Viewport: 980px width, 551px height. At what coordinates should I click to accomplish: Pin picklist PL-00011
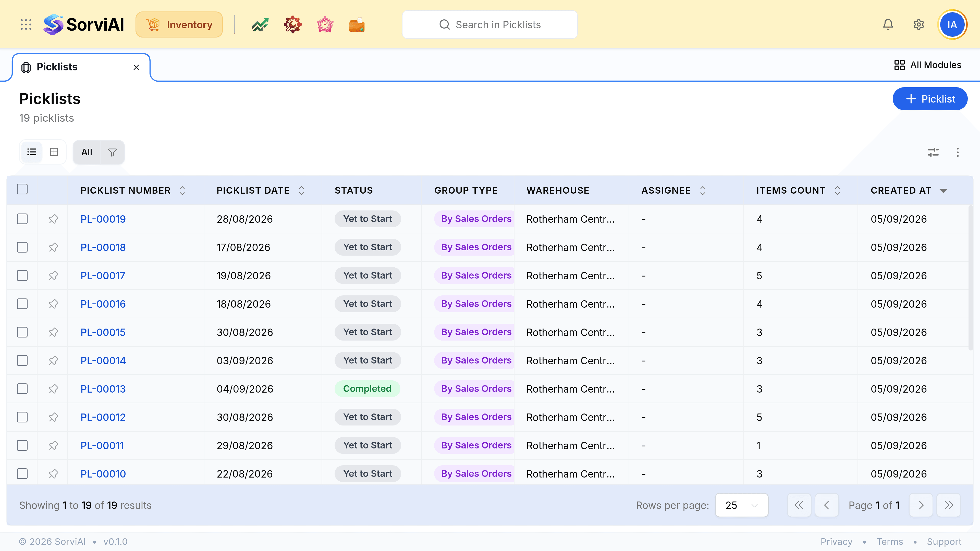[x=53, y=446]
